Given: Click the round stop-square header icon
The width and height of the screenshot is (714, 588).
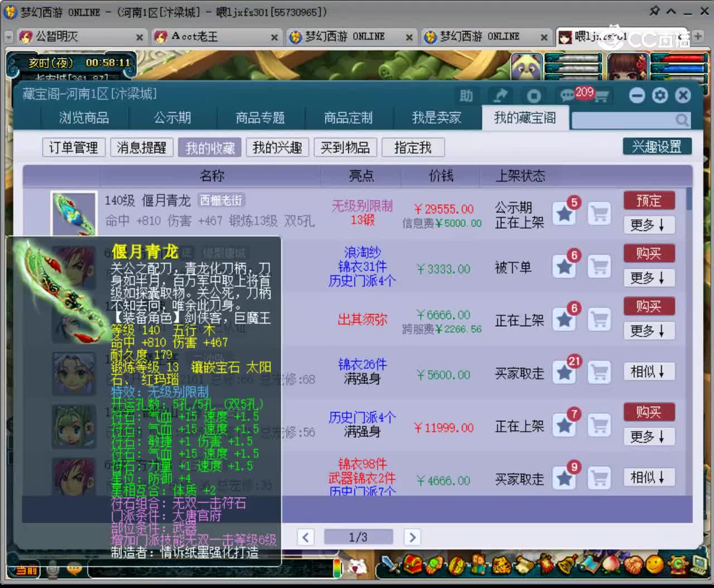Looking at the screenshot, I should tap(534, 96).
